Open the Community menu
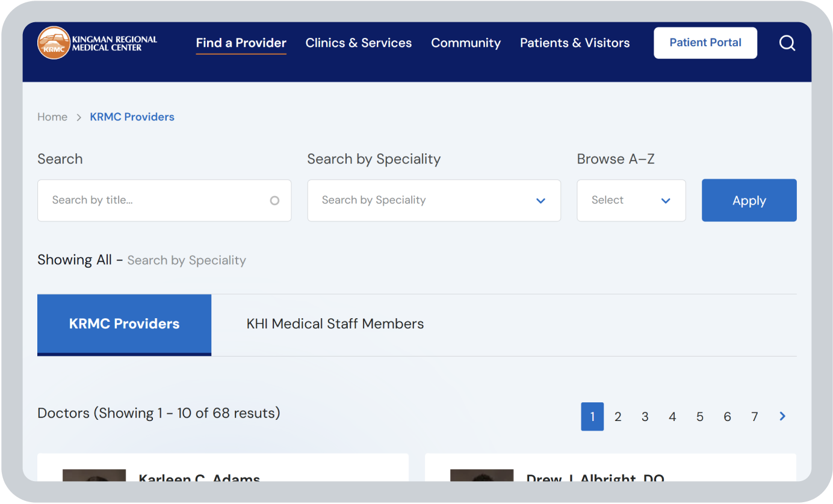The image size is (833, 504). point(466,43)
